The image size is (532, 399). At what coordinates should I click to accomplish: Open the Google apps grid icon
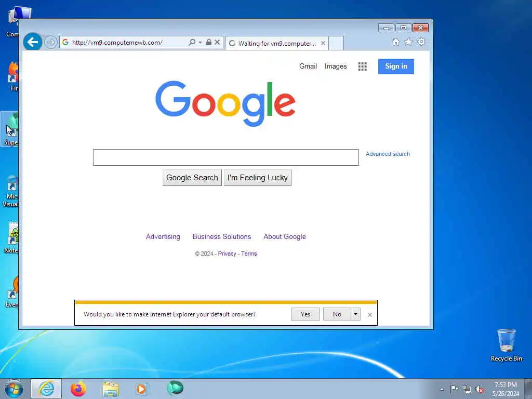click(x=362, y=66)
